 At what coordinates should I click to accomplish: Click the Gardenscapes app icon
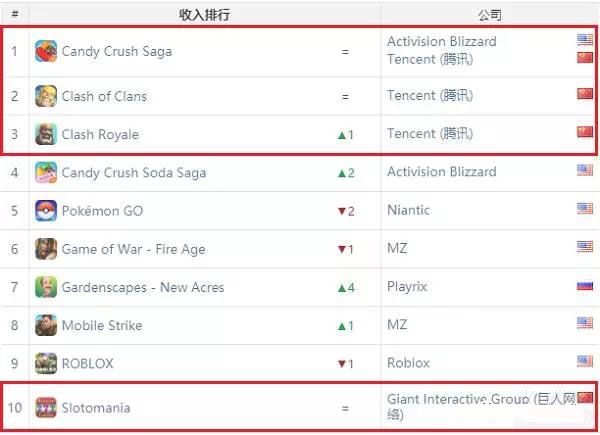[46, 287]
